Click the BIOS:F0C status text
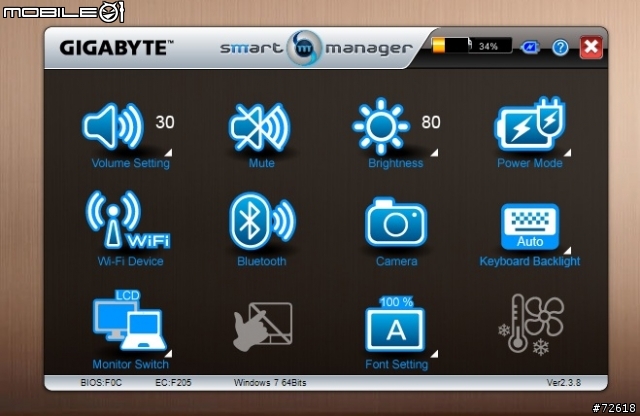The height and width of the screenshot is (416, 640). (101, 383)
